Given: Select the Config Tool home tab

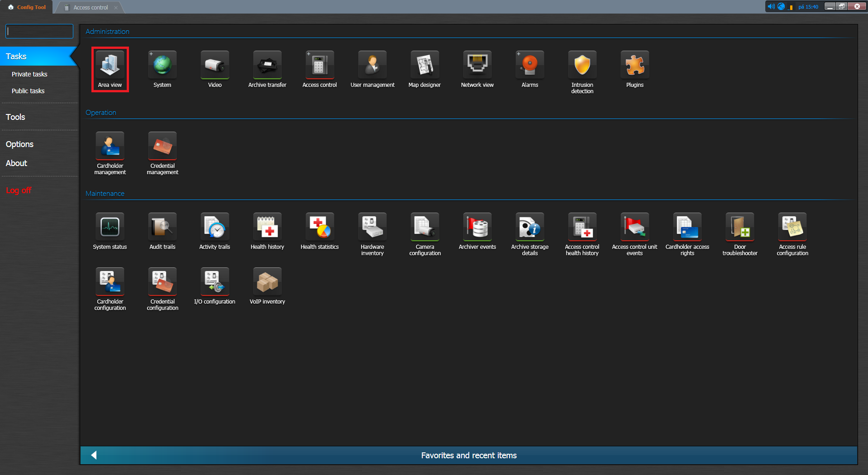Looking at the screenshot, I should click(27, 7).
